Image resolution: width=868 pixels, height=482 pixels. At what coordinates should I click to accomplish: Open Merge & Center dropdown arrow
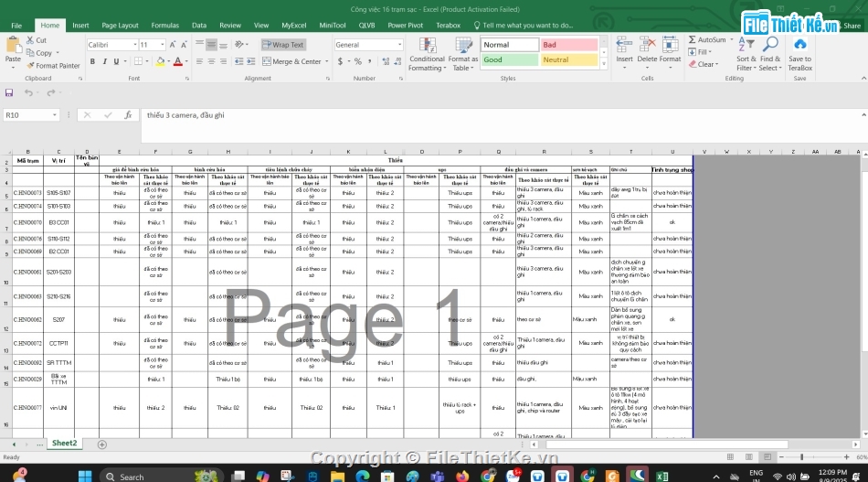(x=326, y=61)
